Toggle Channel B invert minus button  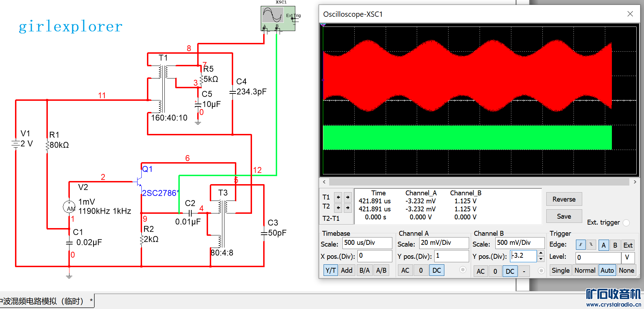pyautogui.click(x=524, y=271)
